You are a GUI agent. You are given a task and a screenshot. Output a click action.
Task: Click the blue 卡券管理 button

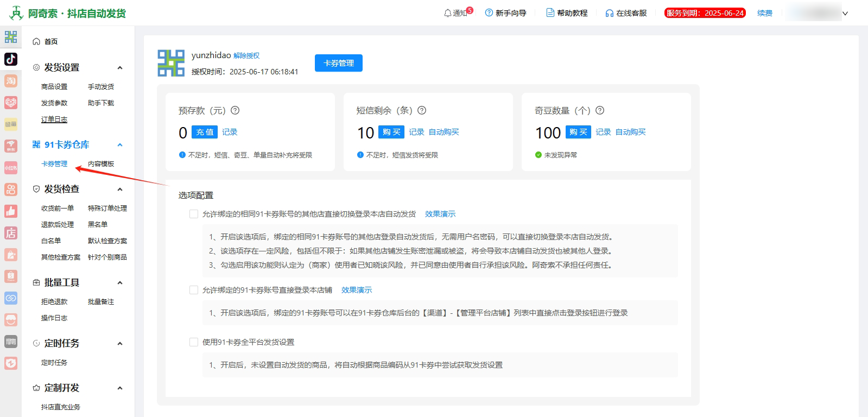tap(339, 63)
